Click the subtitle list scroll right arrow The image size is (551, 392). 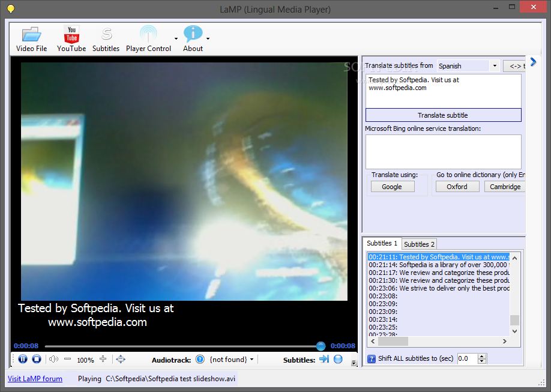[x=505, y=341]
